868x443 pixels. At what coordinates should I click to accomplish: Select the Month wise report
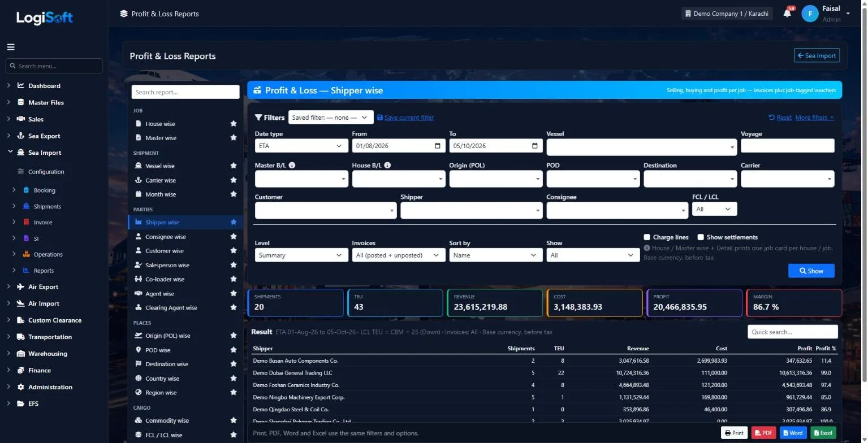pyautogui.click(x=161, y=194)
